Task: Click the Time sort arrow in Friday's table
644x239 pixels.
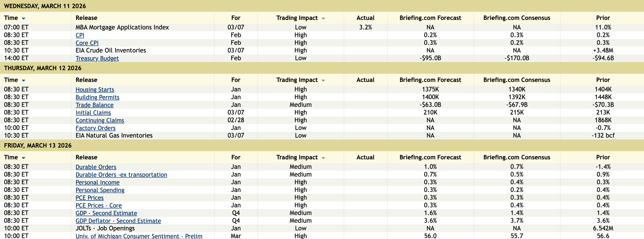Action: (x=24, y=158)
